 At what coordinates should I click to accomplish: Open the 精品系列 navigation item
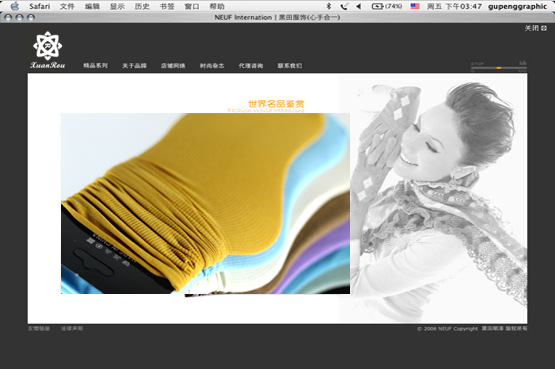coord(95,65)
